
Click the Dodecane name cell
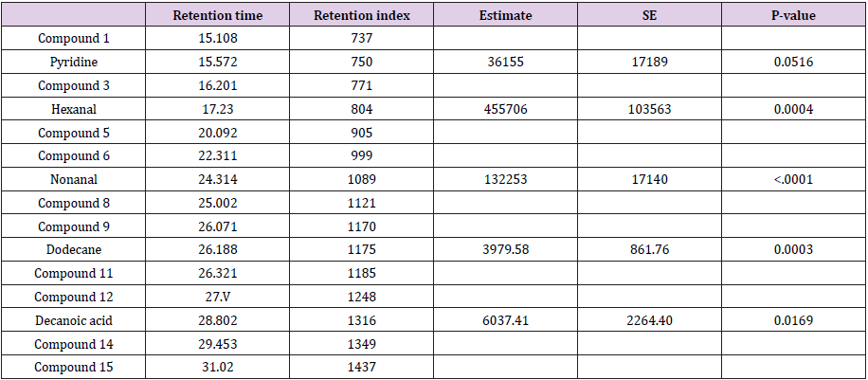[74, 250]
